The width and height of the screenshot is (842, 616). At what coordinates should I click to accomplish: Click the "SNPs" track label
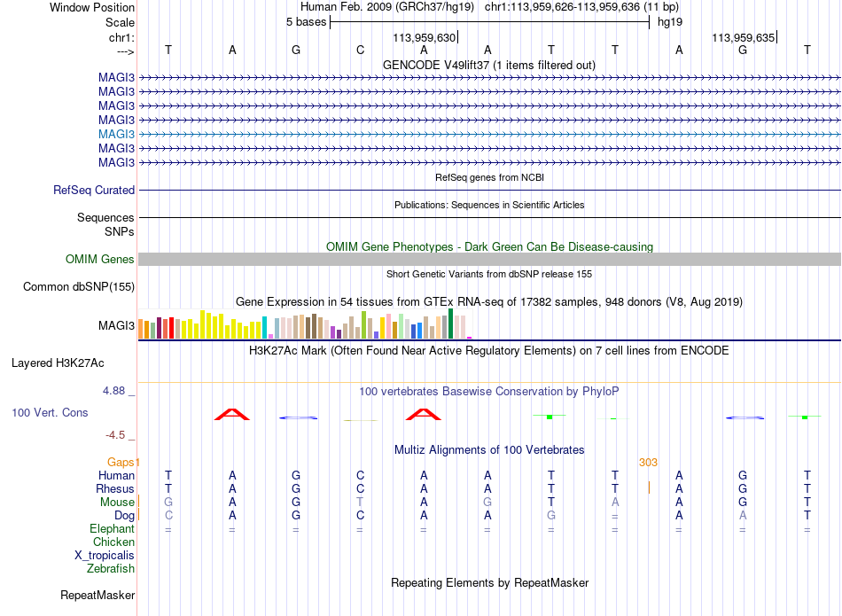point(120,231)
